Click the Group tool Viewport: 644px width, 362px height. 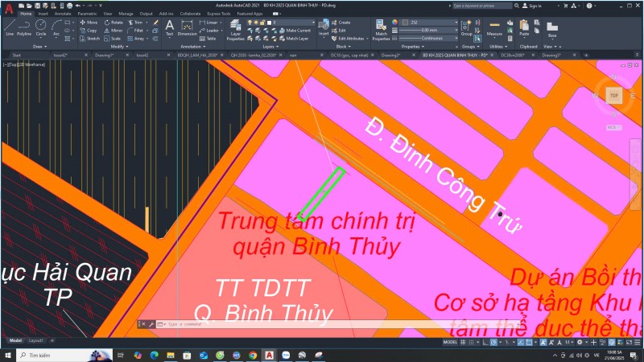click(x=466, y=28)
